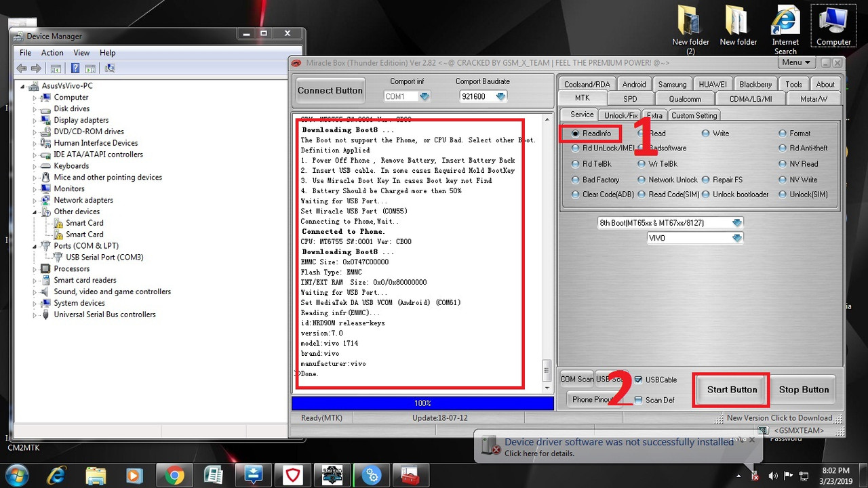Select the DVD/CD-ROM drives device icon

click(x=45, y=131)
